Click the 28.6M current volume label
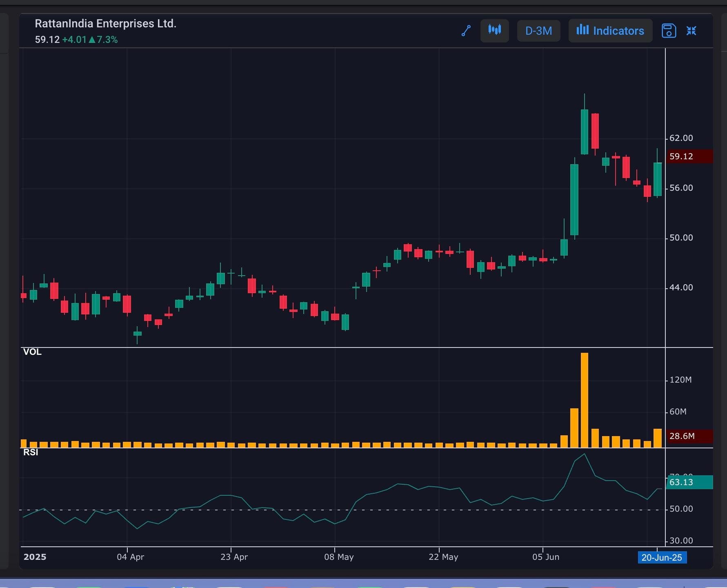This screenshot has width=727, height=588. tap(689, 437)
